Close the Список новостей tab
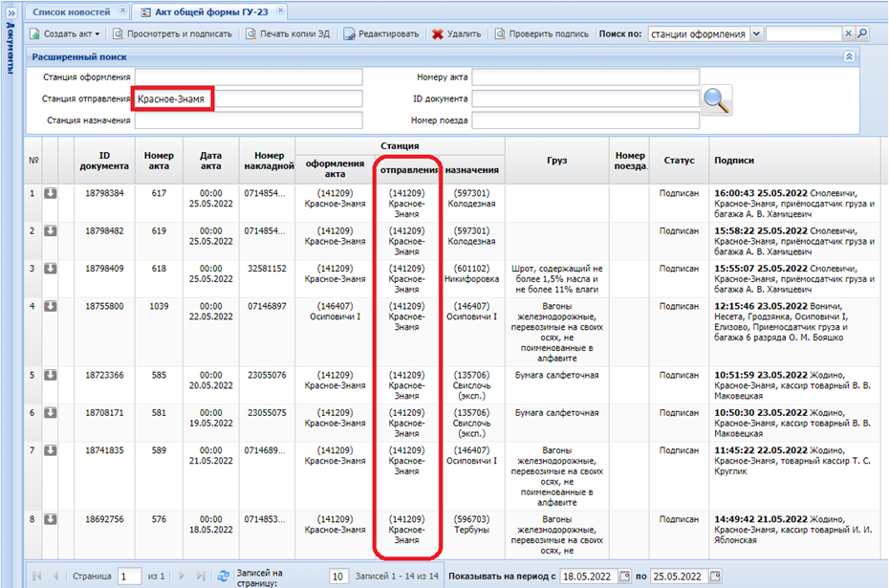The image size is (889, 588). click(122, 11)
